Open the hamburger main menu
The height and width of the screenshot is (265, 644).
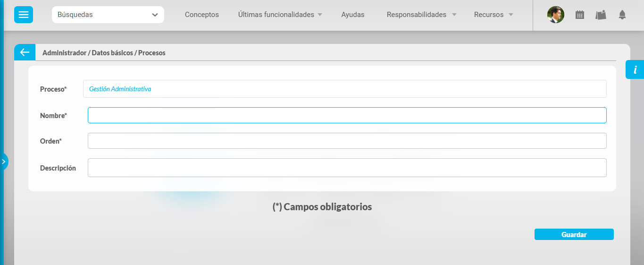point(23,15)
